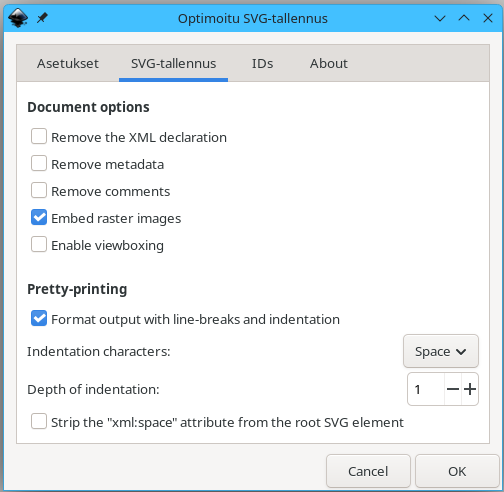Viewport: 504px width, 492px height.
Task: Click the Pretty-printing heading
Action: 77,289
